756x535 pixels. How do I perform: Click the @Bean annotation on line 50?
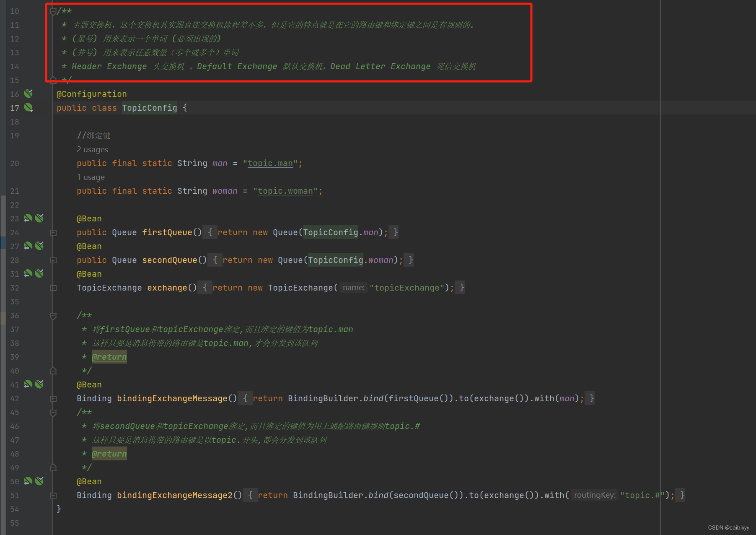point(89,481)
